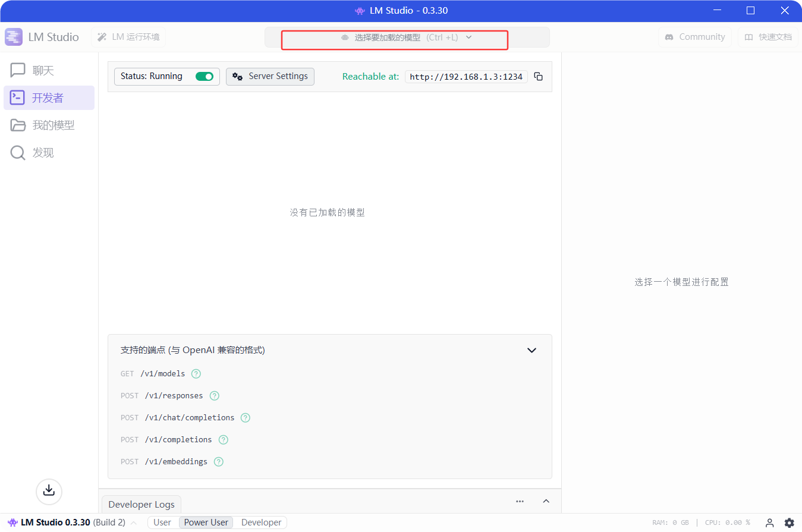
Task: Click the server URL address field
Action: point(466,76)
